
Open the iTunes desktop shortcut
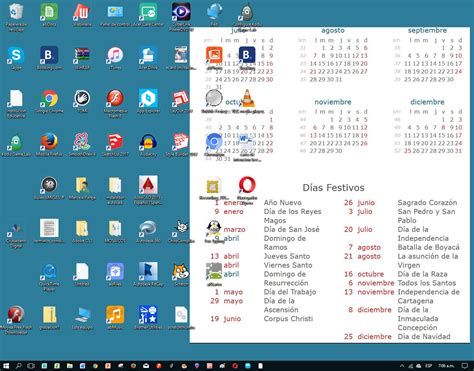pyautogui.click(x=115, y=55)
